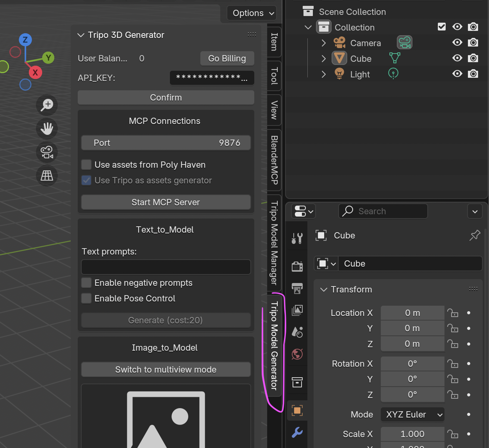The image size is (489, 448).
Task: Click Switch to multiview mode button
Action: click(x=166, y=369)
